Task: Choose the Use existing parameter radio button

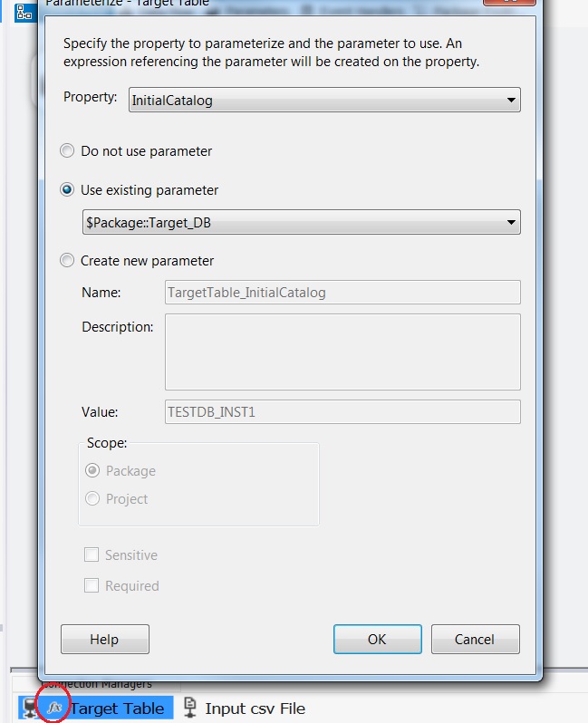Action: [67, 190]
